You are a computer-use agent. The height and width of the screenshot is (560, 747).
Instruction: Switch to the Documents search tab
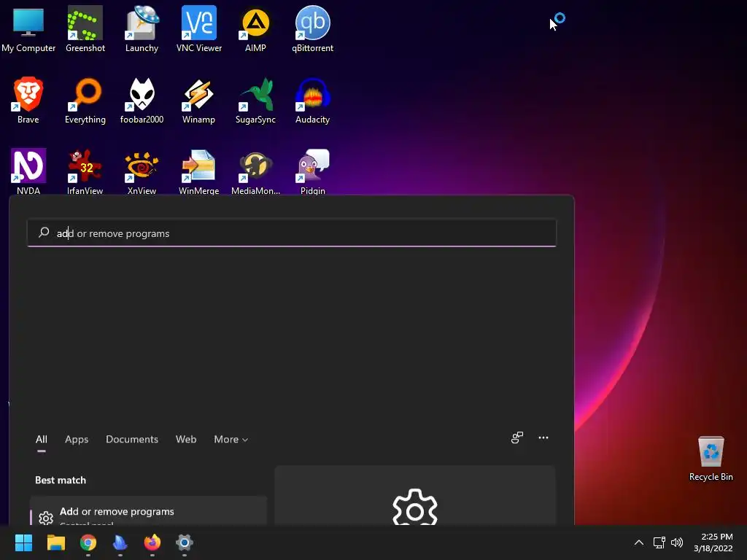coord(132,439)
